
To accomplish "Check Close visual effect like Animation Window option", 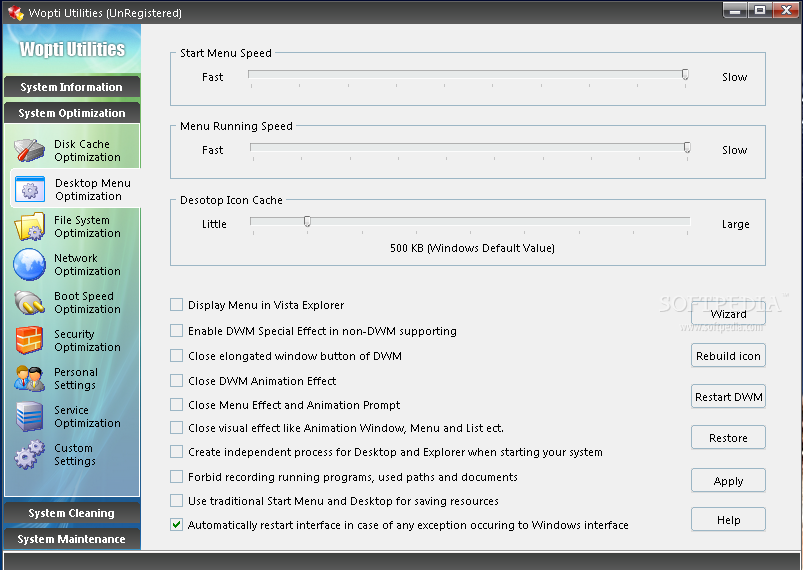I will (x=176, y=428).
